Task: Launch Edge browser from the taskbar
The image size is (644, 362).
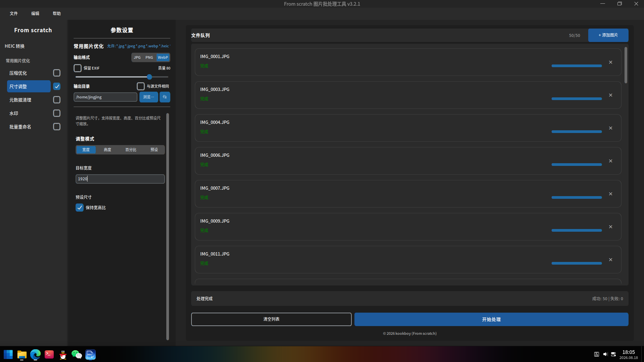Action: pos(35,354)
